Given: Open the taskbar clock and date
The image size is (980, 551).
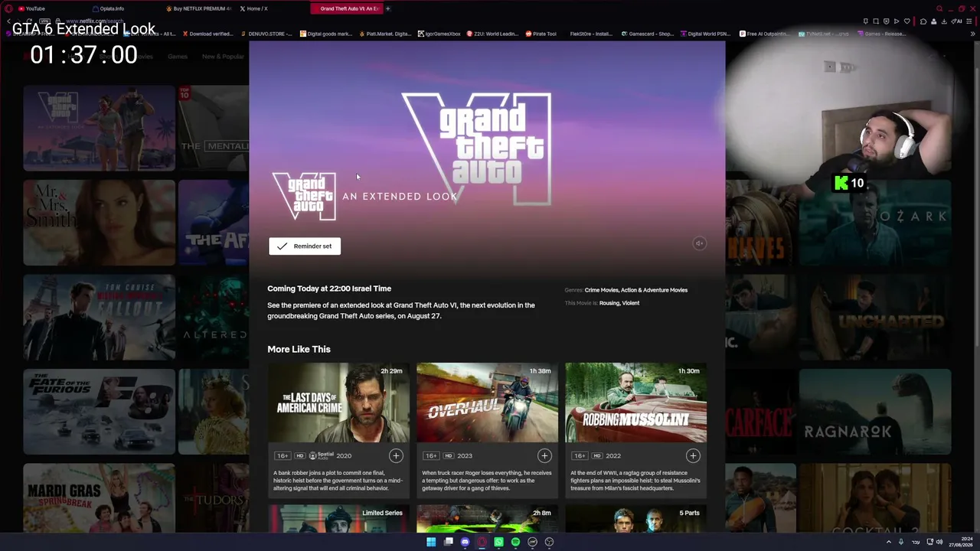Looking at the screenshot, I should [x=961, y=542].
